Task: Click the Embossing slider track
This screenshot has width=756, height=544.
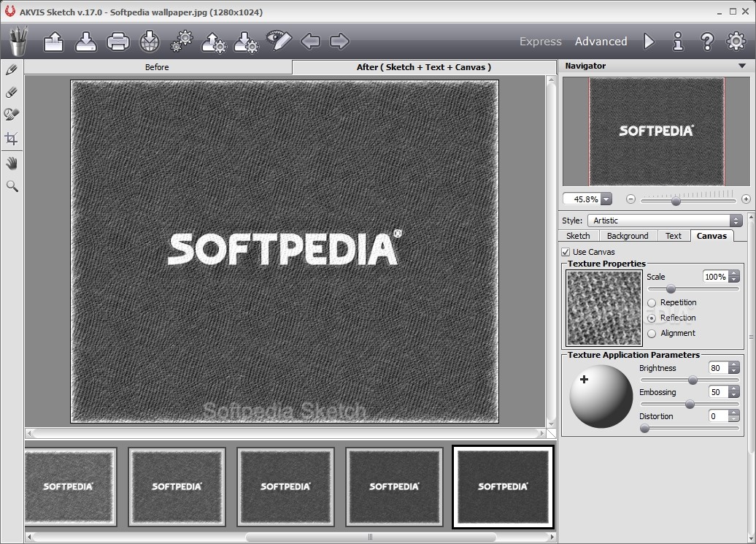Action: 690,405
